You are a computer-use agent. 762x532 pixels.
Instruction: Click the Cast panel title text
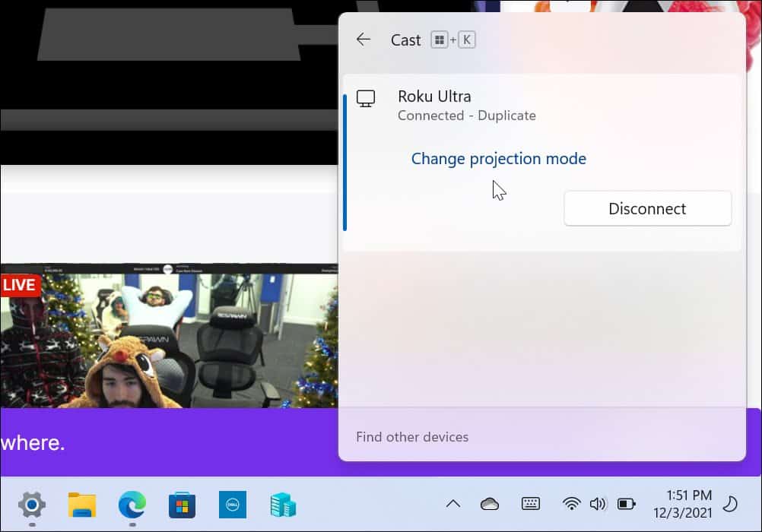(406, 40)
